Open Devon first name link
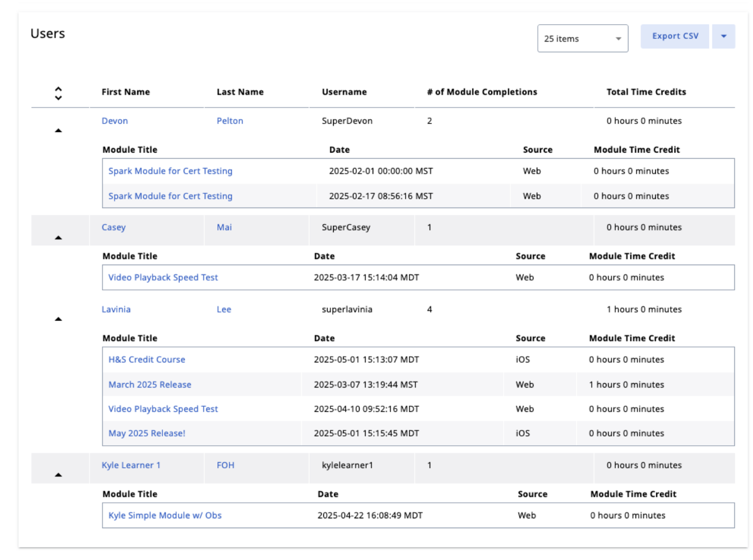Image resolution: width=753 pixels, height=560 pixels. (x=115, y=121)
